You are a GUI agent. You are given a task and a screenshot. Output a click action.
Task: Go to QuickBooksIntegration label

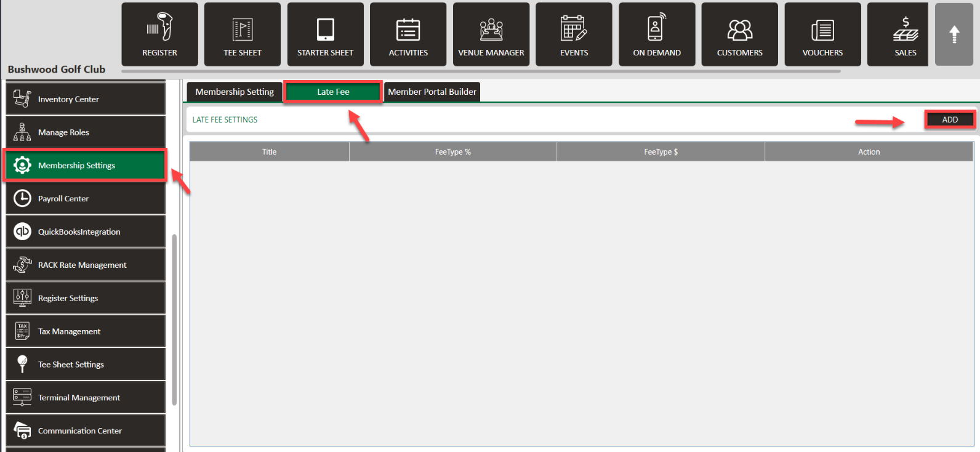pos(79,232)
